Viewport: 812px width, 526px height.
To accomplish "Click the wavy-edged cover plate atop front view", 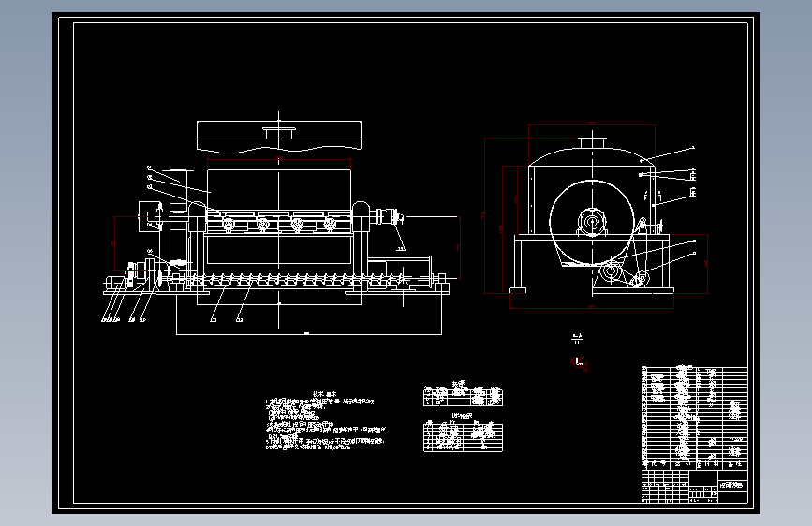I will click(x=279, y=137).
